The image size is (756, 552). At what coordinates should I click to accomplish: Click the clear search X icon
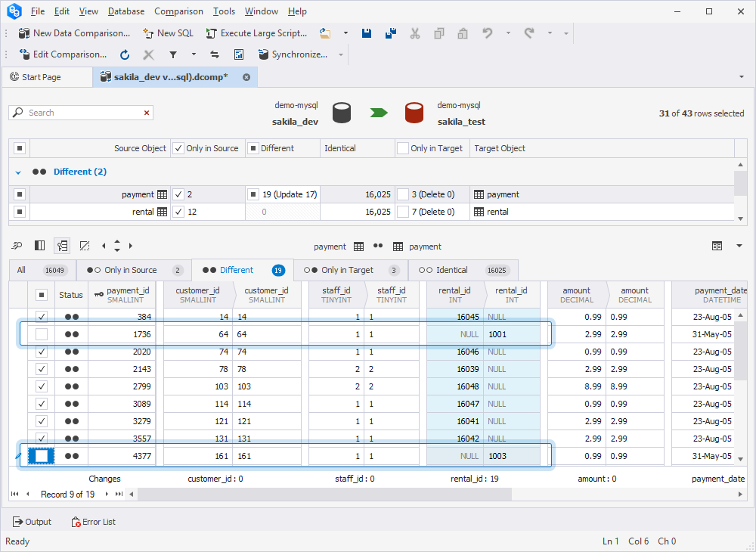(x=147, y=113)
